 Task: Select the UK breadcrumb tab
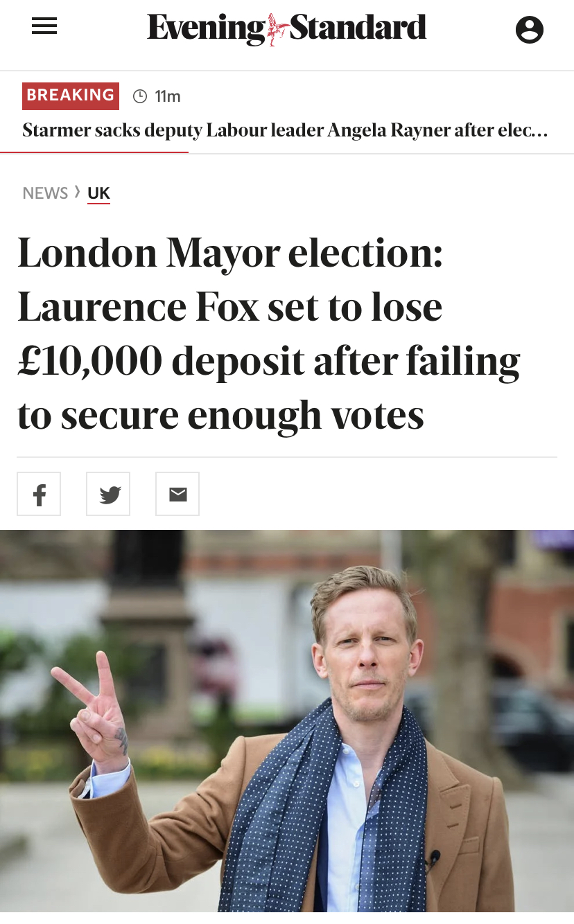(x=98, y=193)
